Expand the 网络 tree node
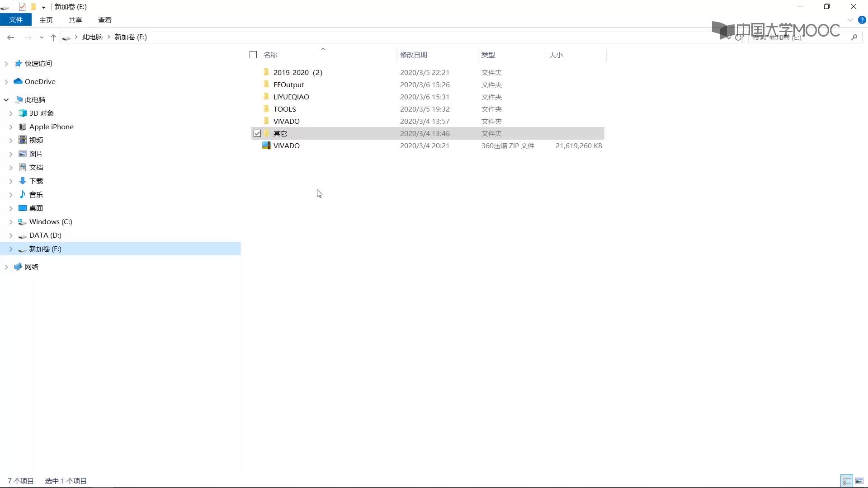868x488 pixels. tap(6, 267)
